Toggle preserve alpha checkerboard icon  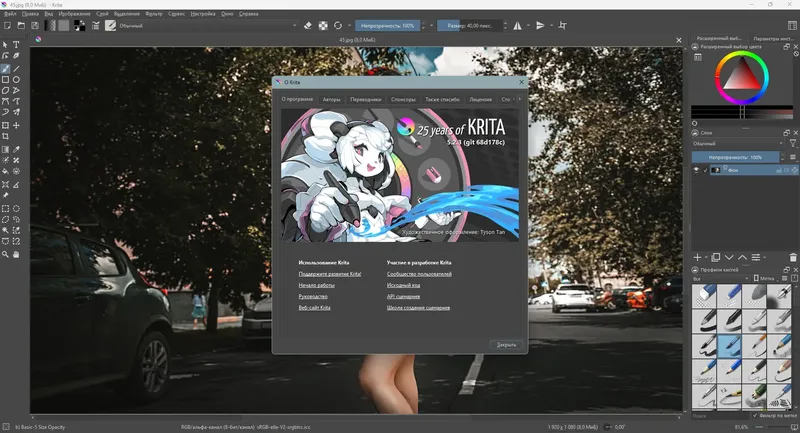tap(323, 26)
